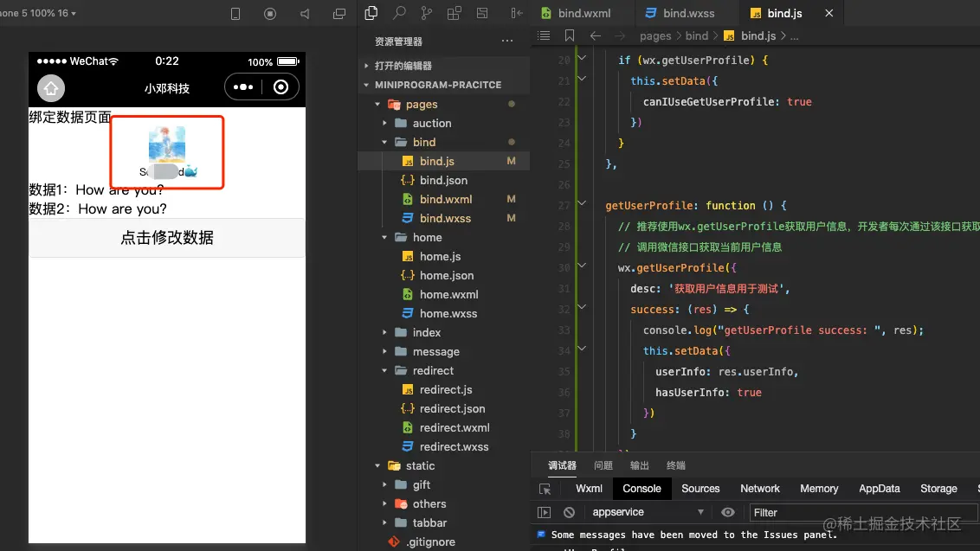Open the AppData devtools tab
The height and width of the screenshot is (551, 980).
point(879,489)
